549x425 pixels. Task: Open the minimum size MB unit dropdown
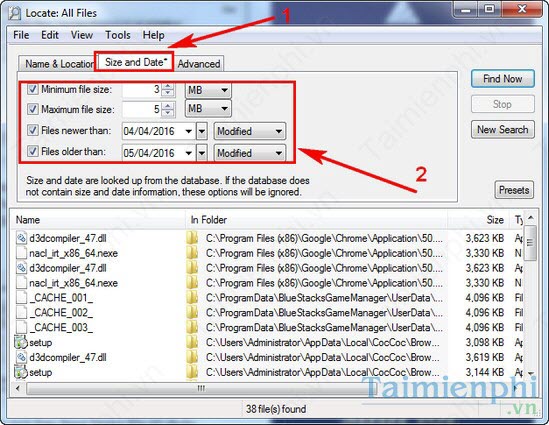[x=208, y=90]
